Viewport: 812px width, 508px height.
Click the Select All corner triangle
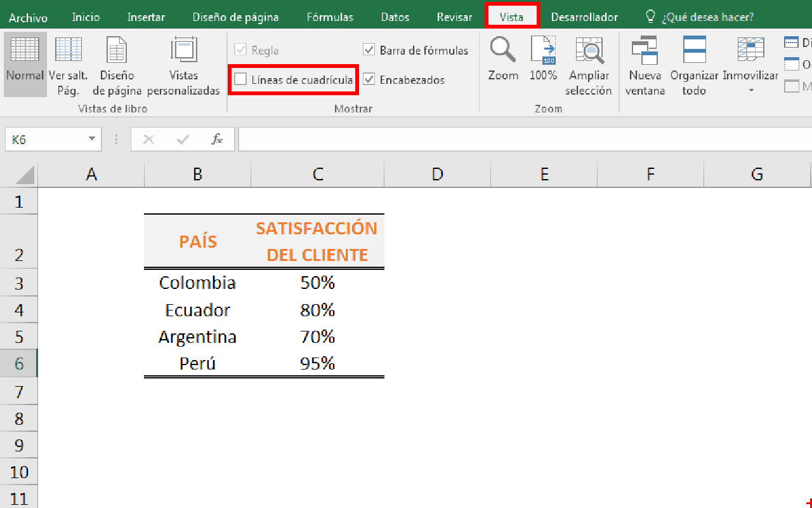click(23, 175)
